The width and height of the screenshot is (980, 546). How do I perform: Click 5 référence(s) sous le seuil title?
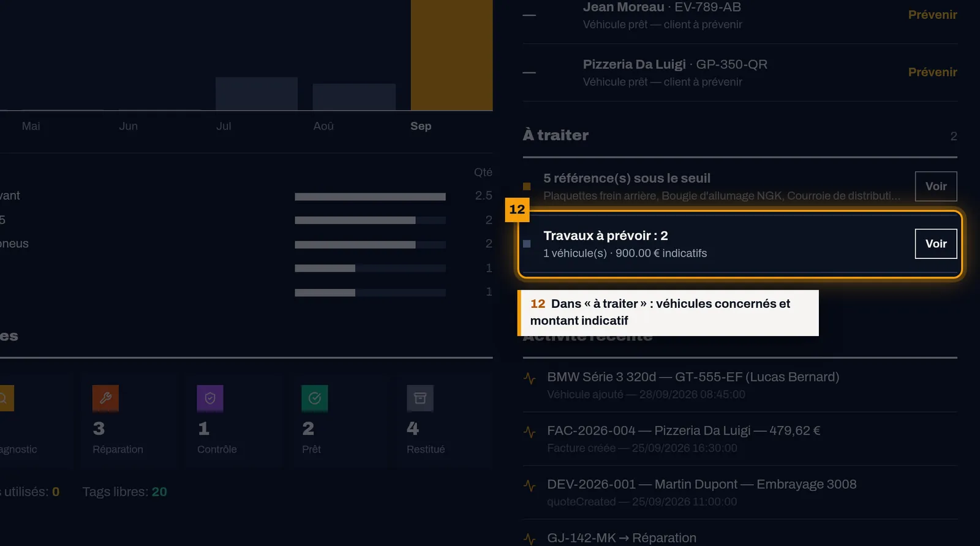tap(627, 178)
